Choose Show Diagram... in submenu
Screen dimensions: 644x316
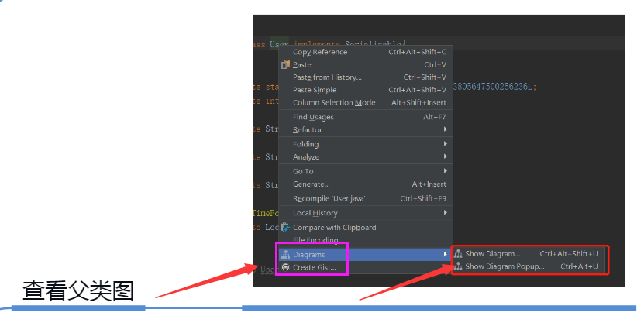tap(529, 254)
